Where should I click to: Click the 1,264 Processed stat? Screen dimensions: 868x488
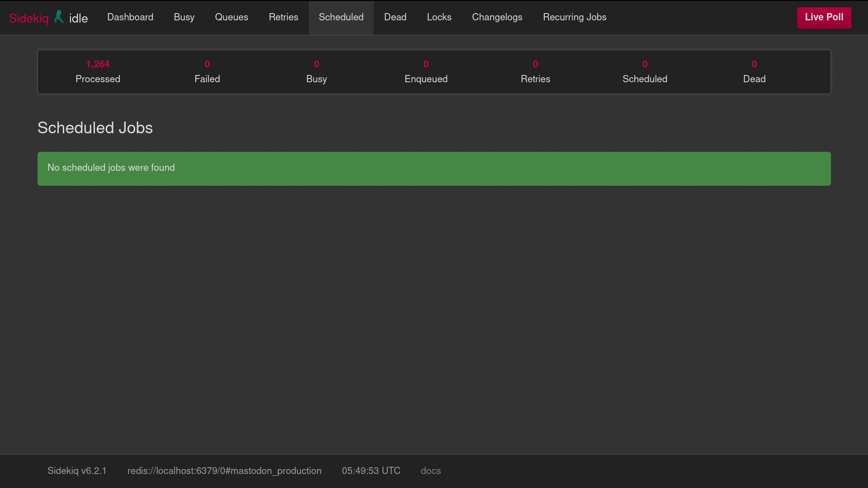pos(98,71)
